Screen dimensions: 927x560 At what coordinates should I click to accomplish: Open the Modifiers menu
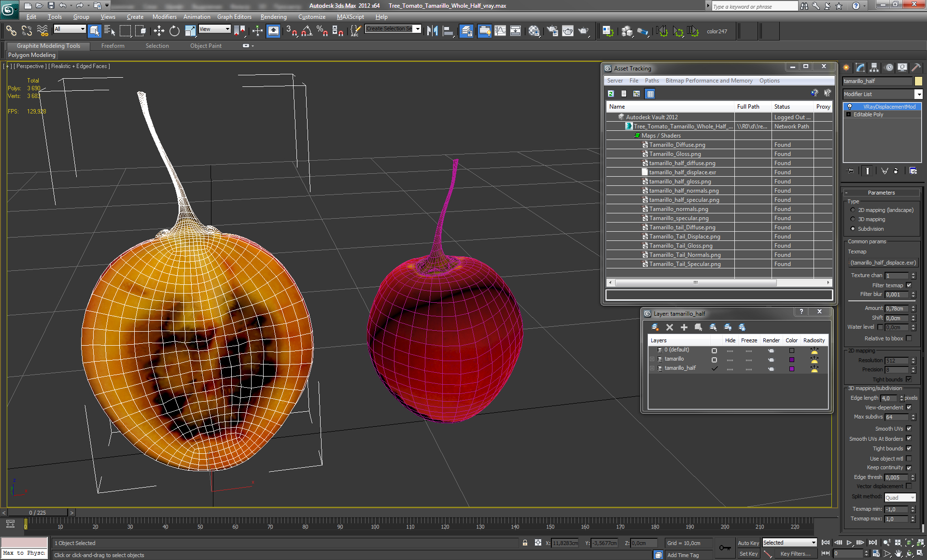[164, 16]
